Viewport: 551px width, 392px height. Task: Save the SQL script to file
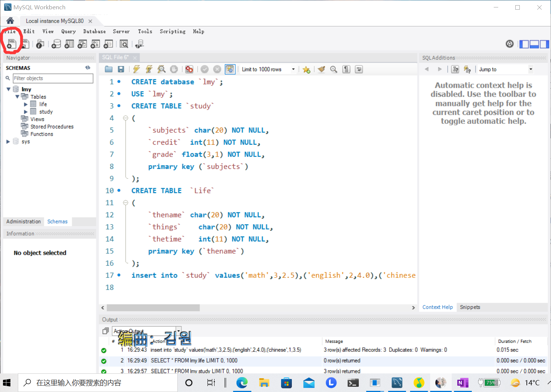[x=121, y=69]
